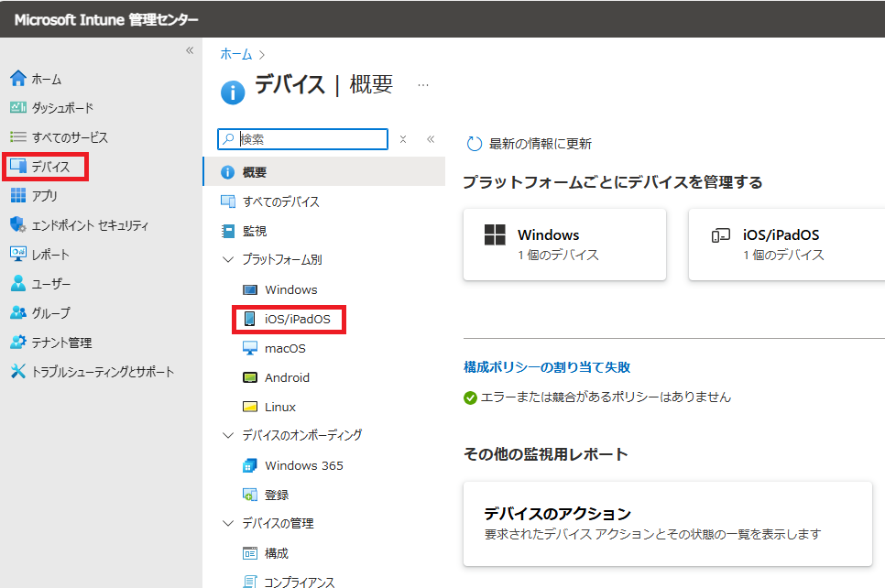Viewport: 885px width, 588px height.
Task: Click 登録 label under onboarding
Action: 277,495
